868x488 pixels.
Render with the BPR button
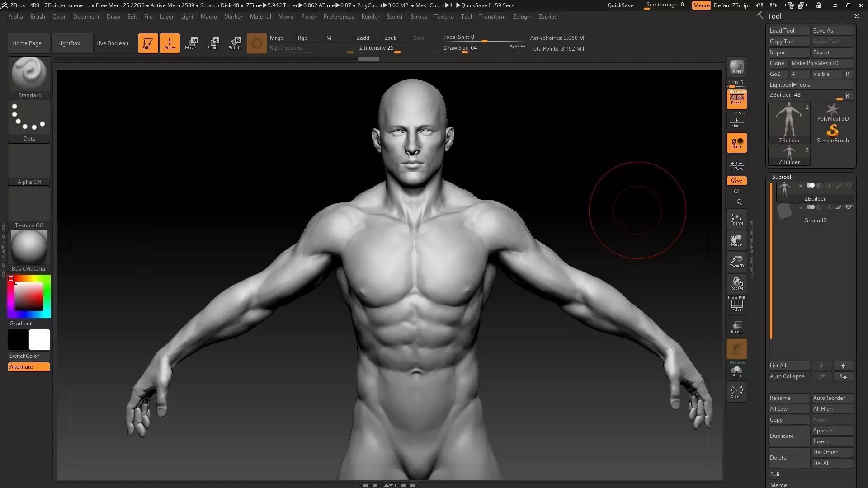coord(736,67)
